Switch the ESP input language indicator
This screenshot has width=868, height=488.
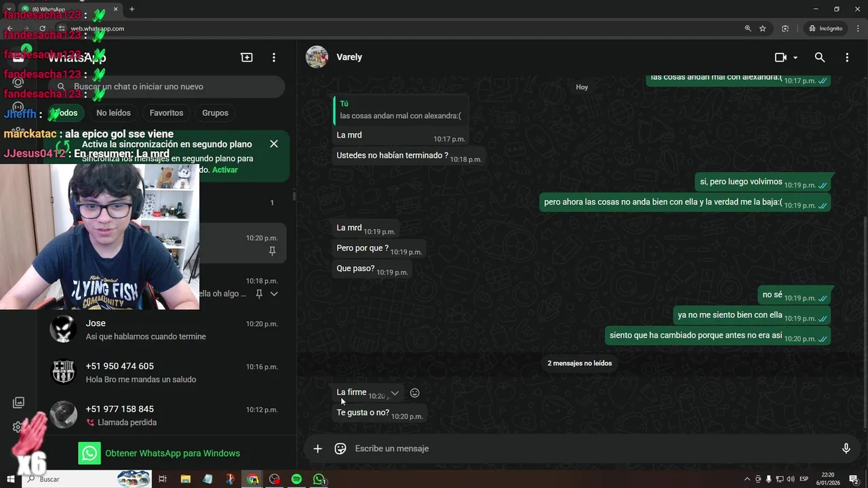(804, 479)
